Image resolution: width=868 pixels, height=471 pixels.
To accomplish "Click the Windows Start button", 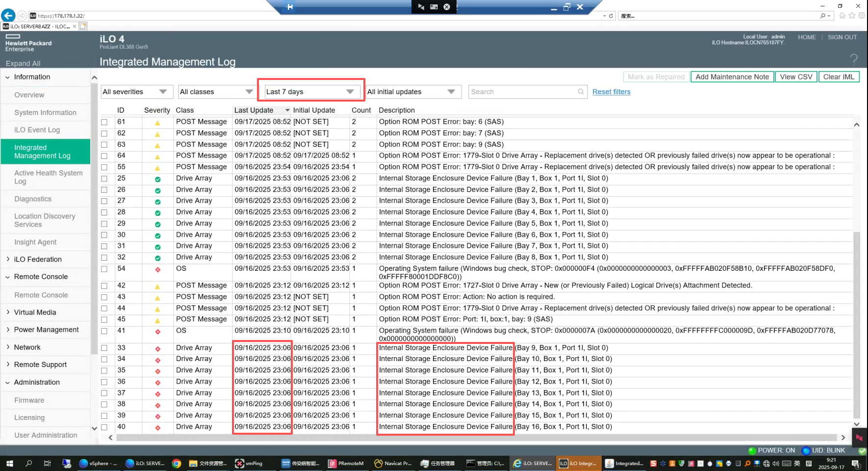I will pyautogui.click(x=9, y=463).
